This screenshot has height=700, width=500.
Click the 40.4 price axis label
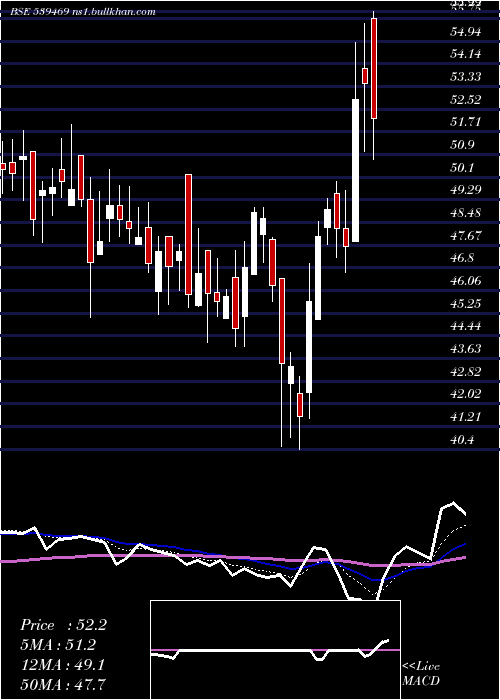point(462,440)
